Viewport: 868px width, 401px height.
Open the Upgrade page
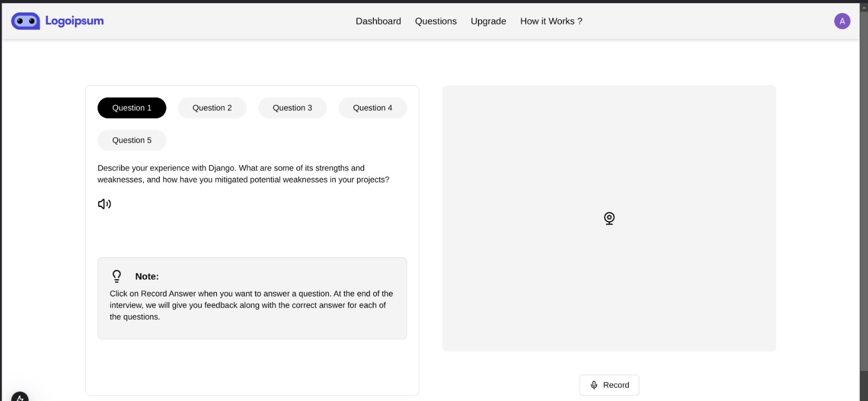[x=488, y=21]
